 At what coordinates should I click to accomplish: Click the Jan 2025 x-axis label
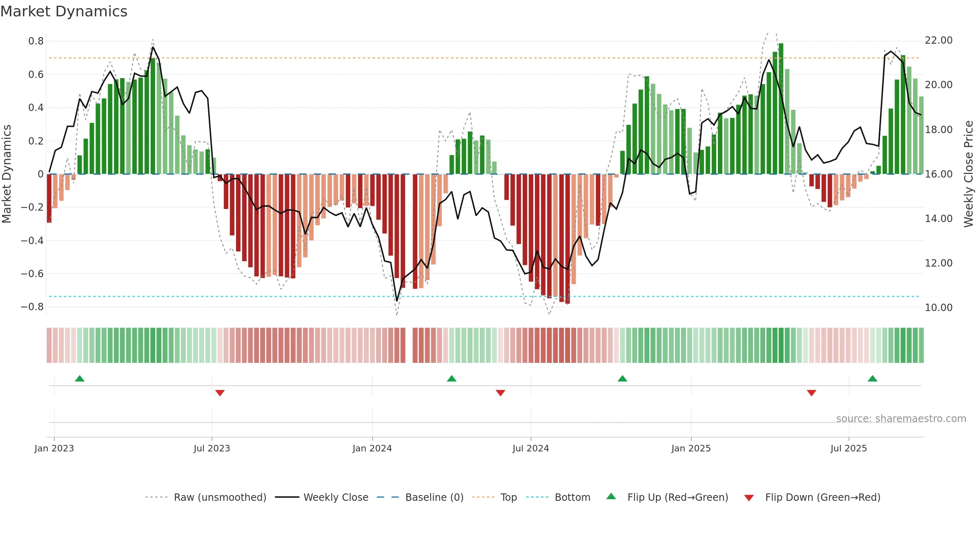point(691,449)
